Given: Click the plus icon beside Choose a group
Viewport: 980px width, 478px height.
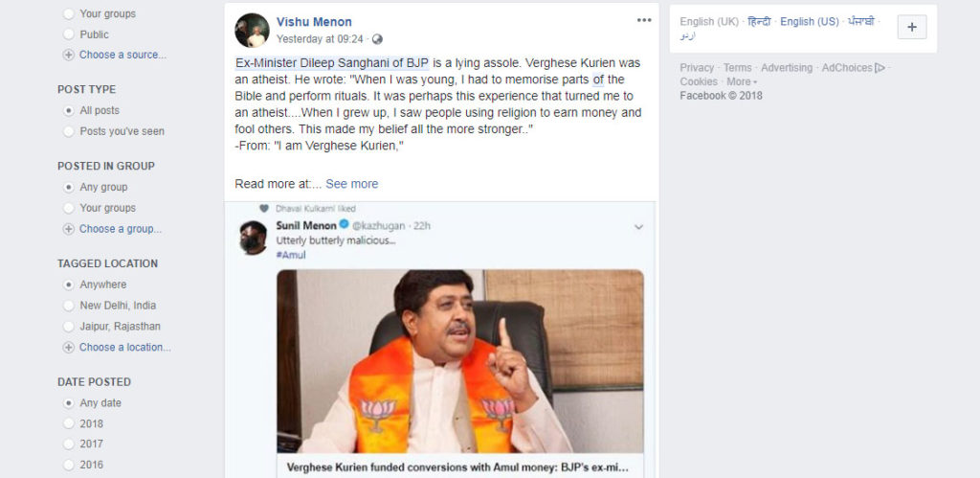Looking at the screenshot, I should tap(68, 229).
